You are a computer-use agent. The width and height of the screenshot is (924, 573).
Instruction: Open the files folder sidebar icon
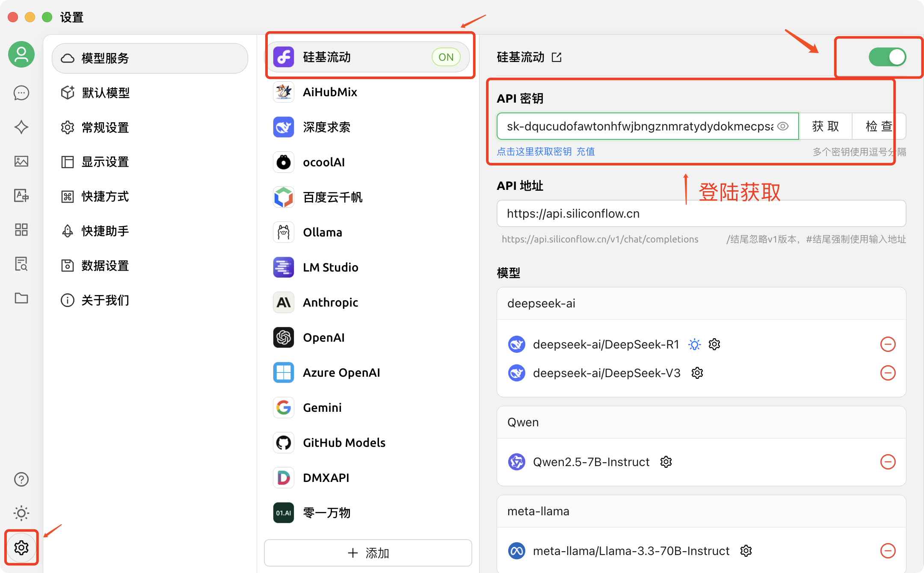(21, 298)
